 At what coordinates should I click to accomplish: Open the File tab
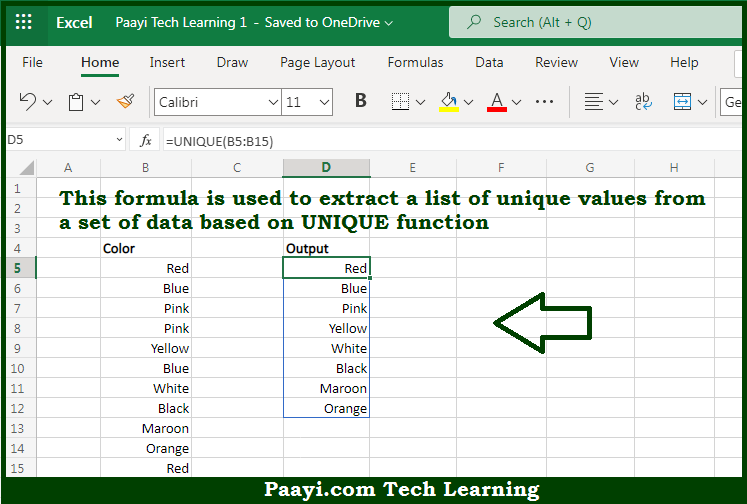(x=32, y=62)
